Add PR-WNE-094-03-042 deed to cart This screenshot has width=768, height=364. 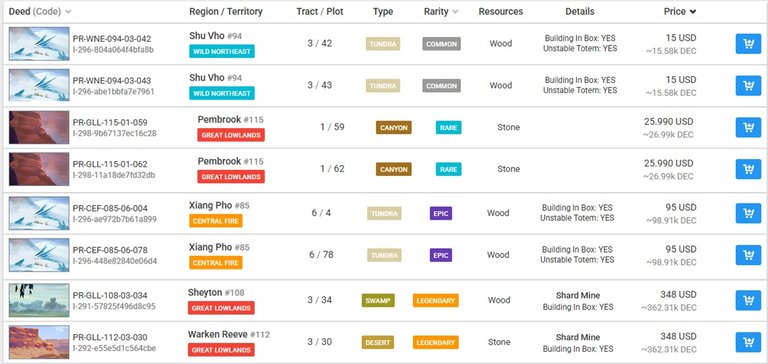tap(748, 44)
